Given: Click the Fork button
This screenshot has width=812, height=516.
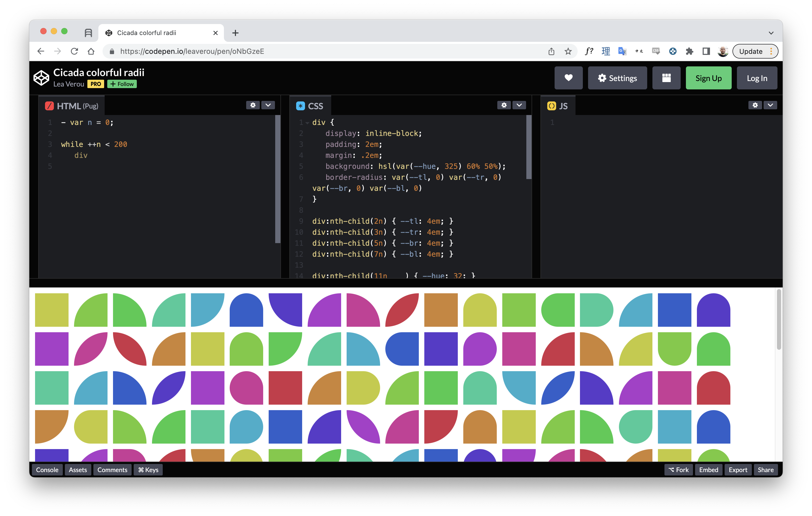Looking at the screenshot, I should [679, 469].
